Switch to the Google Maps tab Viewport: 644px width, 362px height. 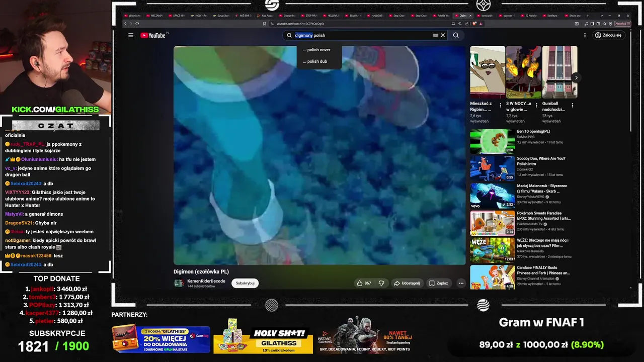(288, 16)
